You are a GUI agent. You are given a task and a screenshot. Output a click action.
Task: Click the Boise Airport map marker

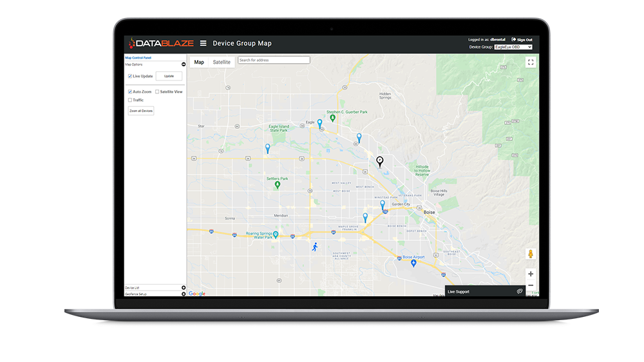click(x=413, y=262)
